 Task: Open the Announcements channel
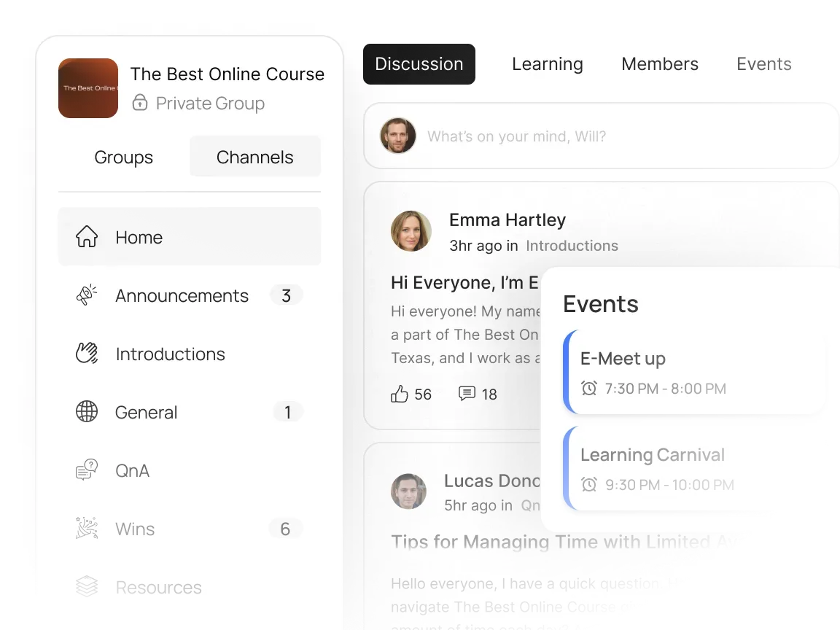pyautogui.click(x=190, y=295)
